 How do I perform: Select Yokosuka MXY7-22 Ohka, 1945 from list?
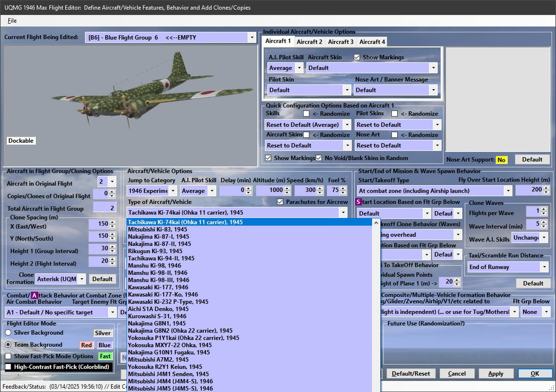(249, 345)
